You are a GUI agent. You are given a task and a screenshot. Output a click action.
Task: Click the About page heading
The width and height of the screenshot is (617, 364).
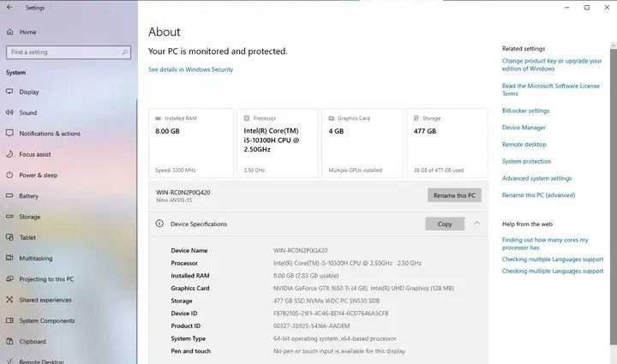[x=164, y=32]
